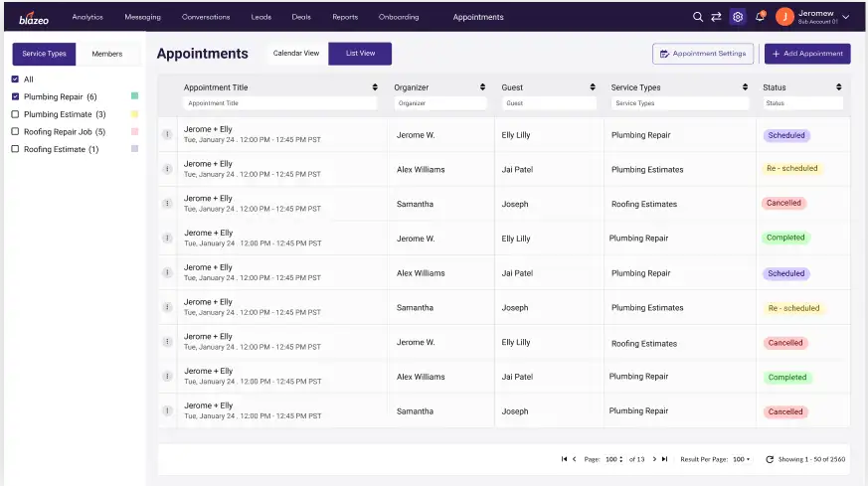Click the Roofing Estimate lavender swatch
Screen dimensions: 868x486
point(134,148)
